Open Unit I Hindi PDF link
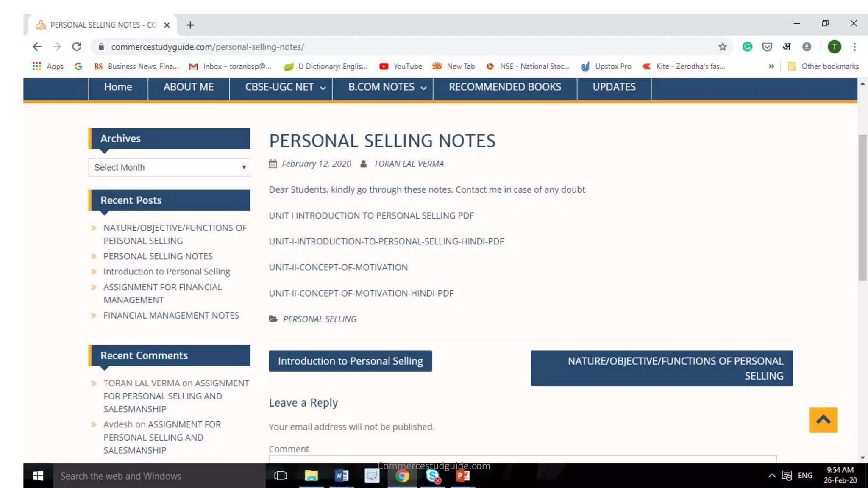Viewport: 868px width, 488px height. (387, 241)
